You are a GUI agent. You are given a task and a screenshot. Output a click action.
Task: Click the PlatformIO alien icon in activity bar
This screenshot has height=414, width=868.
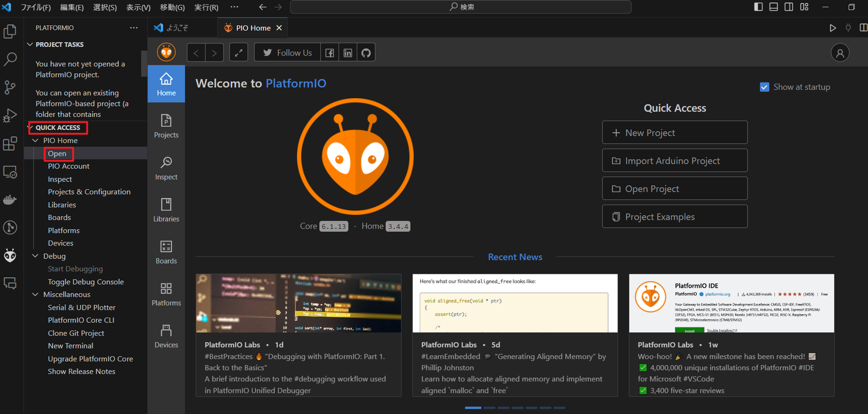pos(10,256)
